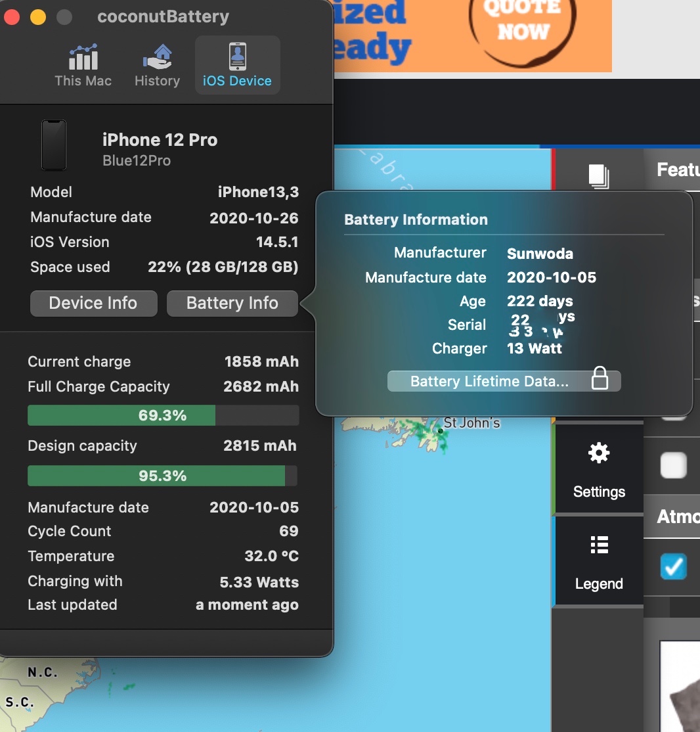Click the 32.0 °C temperature value
This screenshot has width=700, height=732.
coord(272,556)
